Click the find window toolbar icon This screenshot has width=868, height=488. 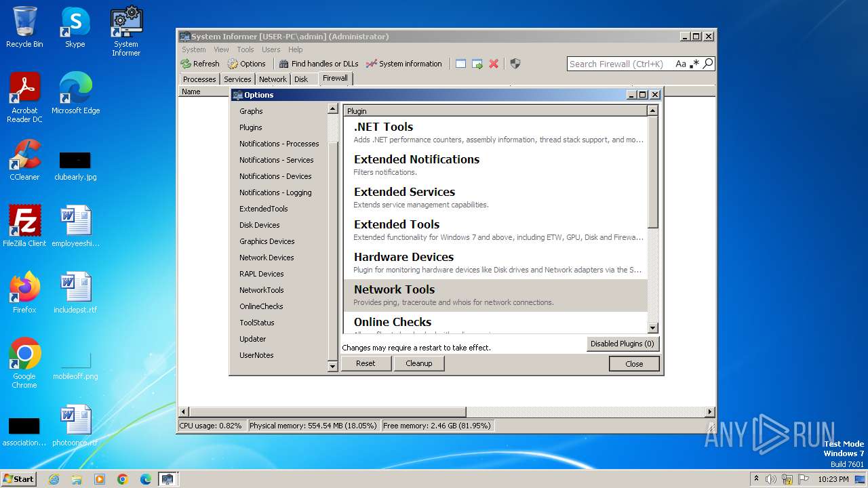[x=460, y=64]
